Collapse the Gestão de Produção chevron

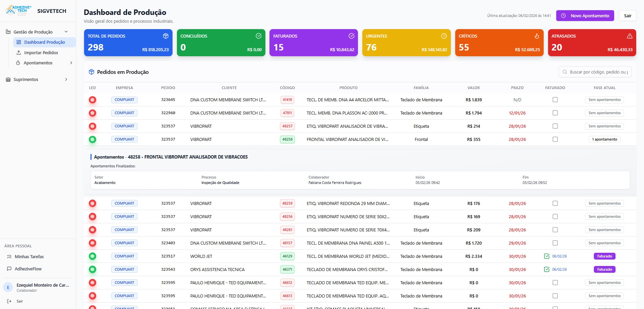click(66, 32)
